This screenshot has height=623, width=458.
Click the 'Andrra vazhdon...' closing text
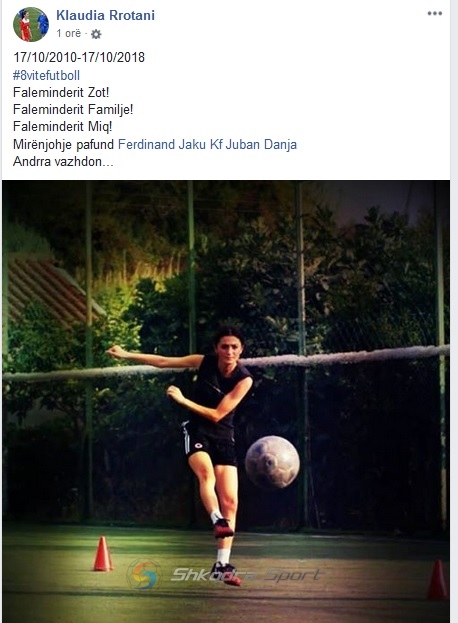[63, 161]
